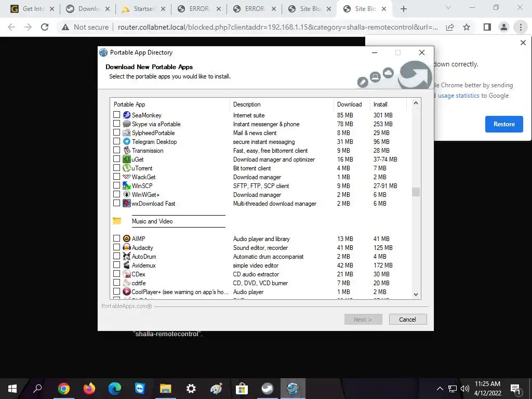
Task: Open Settings gear from the taskbar
Action: (191, 389)
